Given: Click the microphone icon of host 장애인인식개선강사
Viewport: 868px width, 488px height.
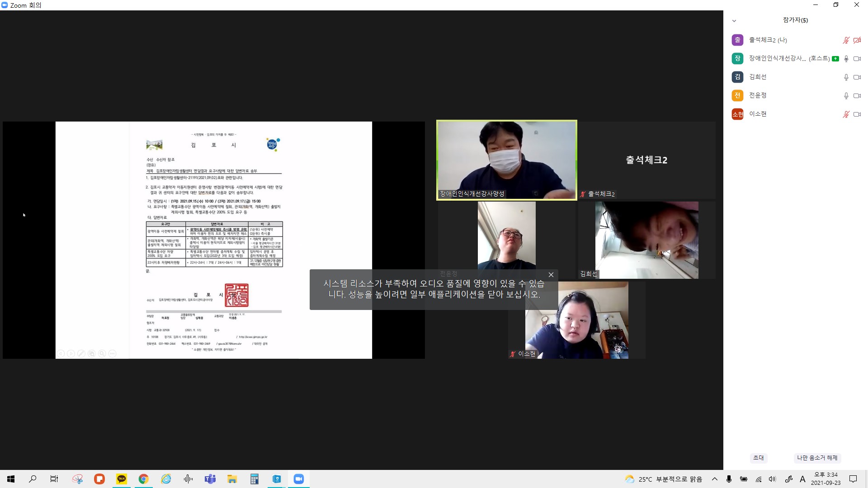Looking at the screenshot, I should click(x=846, y=59).
